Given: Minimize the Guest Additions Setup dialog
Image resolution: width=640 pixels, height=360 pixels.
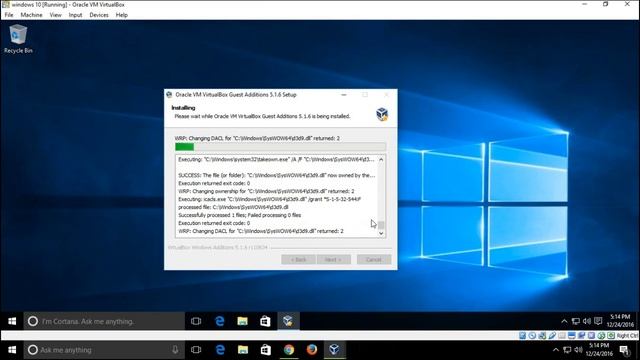Looking at the screenshot, I should pos(344,95).
